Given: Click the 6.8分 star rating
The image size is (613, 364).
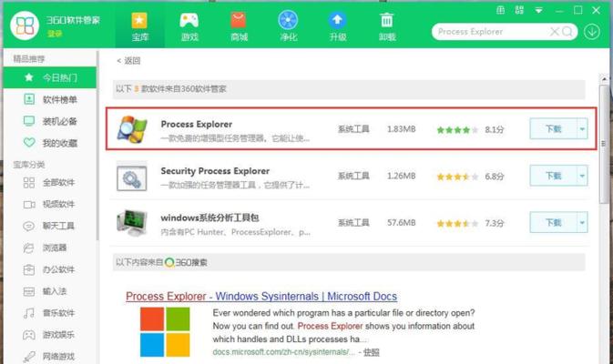Looking at the screenshot, I should pyautogui.click(x=457, y=177).
